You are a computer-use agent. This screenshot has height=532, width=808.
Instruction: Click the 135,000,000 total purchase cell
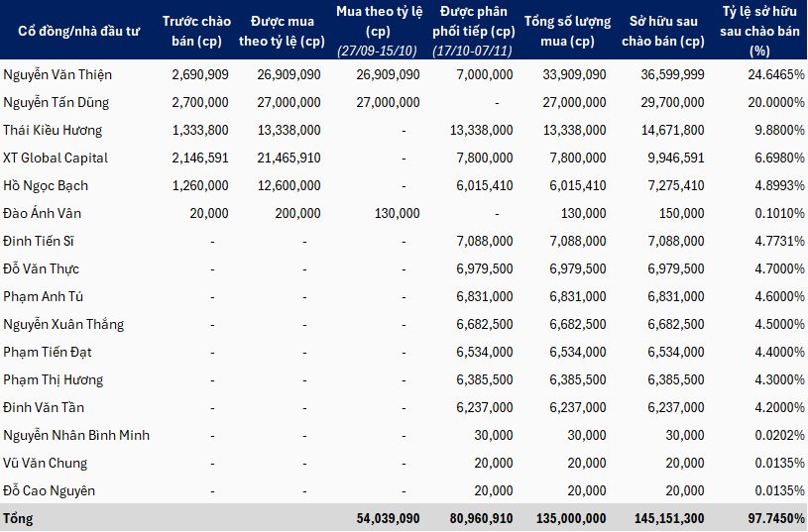[571, 518]
